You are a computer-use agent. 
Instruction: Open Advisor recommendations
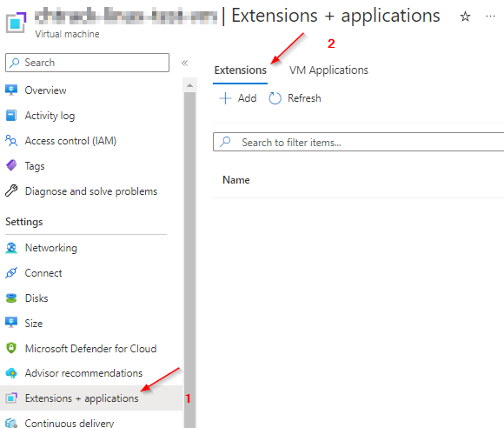tap(83, 373)
